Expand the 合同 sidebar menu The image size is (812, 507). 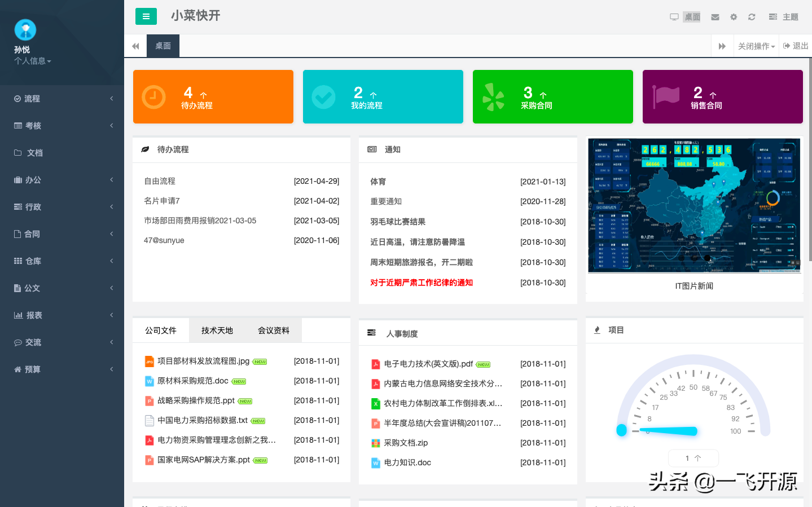62,234
